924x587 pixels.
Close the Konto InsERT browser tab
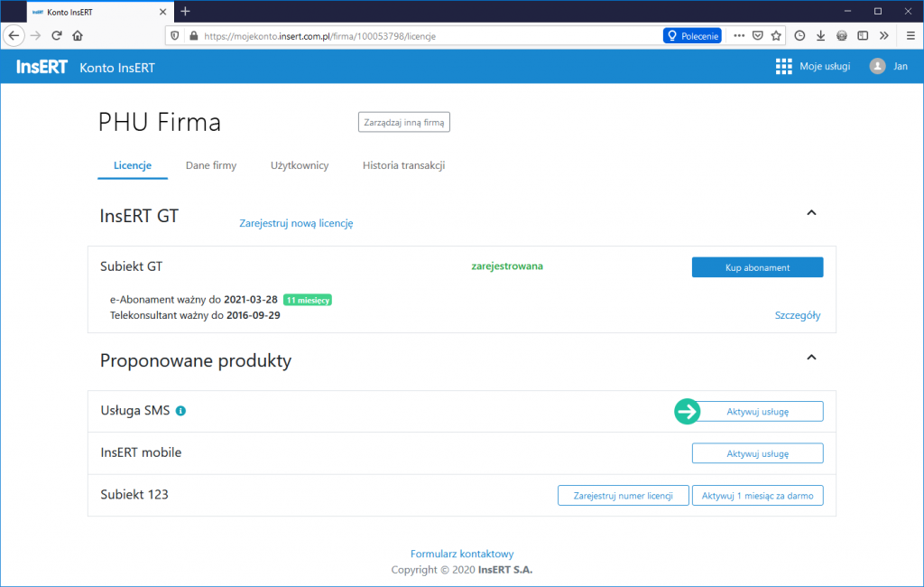[x=162, y=12]
